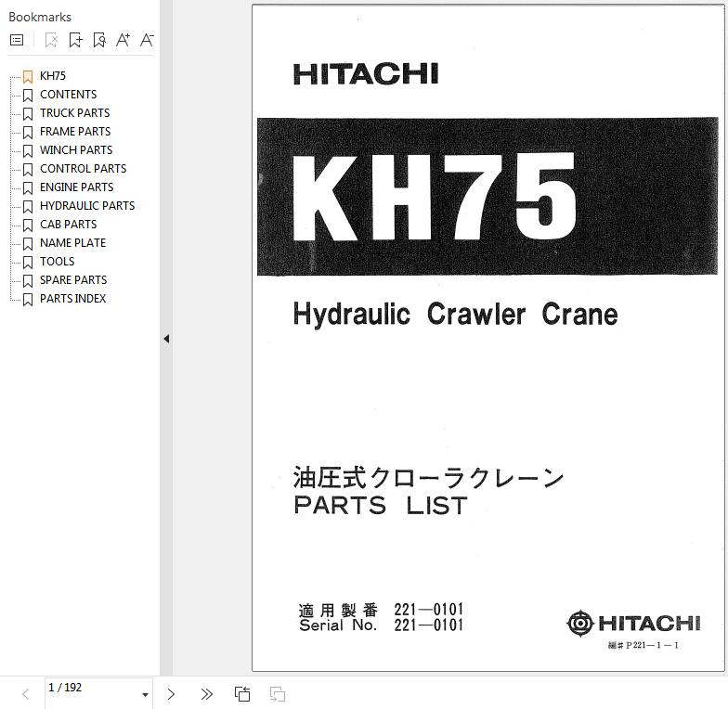This screenshot has width=728, height=709.
Task: Select the TOOLS bookmark
Action: click(58, 262)
